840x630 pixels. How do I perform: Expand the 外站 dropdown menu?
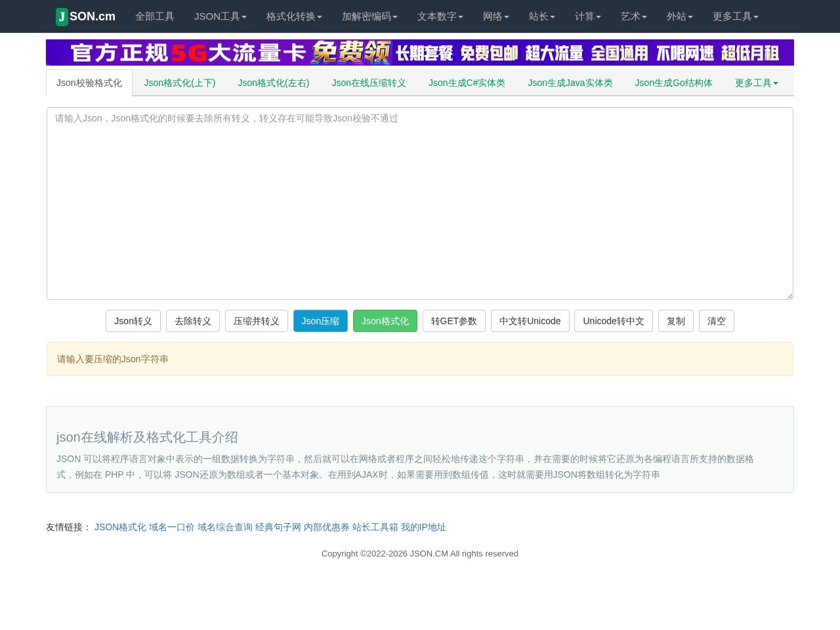click(680, 16)
